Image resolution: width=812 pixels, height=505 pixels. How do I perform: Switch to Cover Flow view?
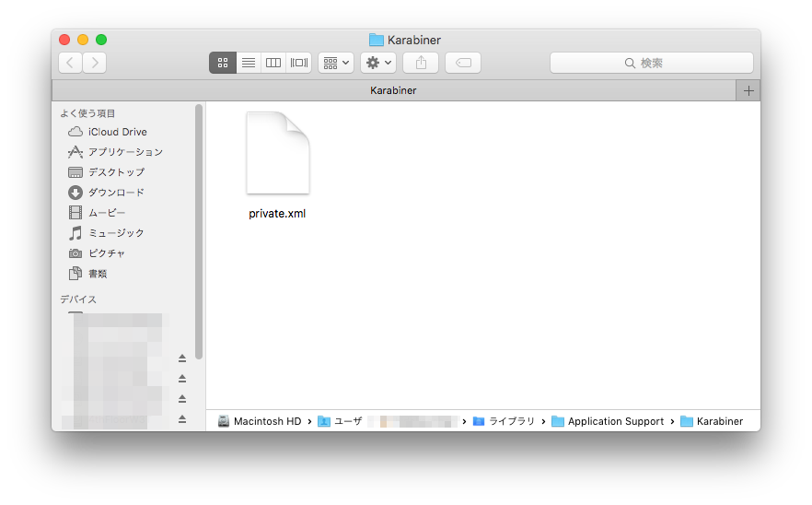(x=299, y=63)
